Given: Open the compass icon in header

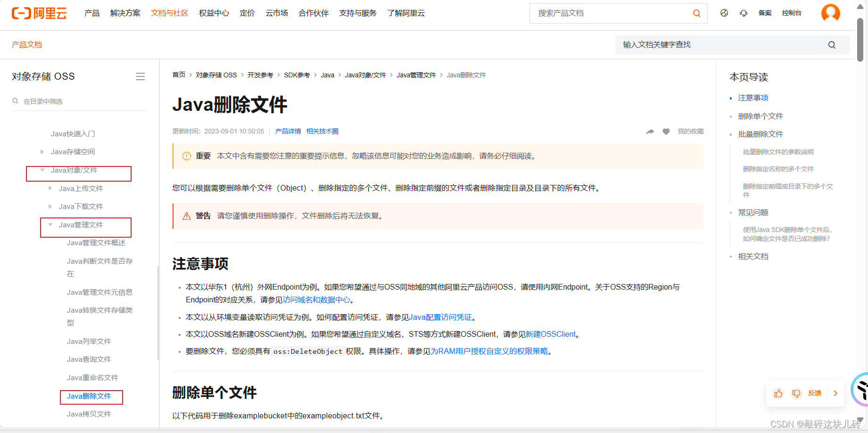Looking at the screenshot, I should [x=724, y=13].
